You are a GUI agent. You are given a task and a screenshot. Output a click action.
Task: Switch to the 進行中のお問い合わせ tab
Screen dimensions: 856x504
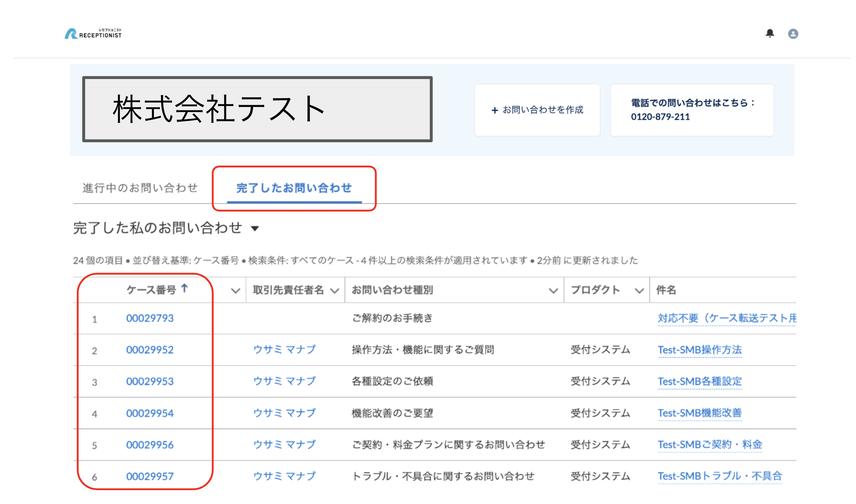(140, 188)
